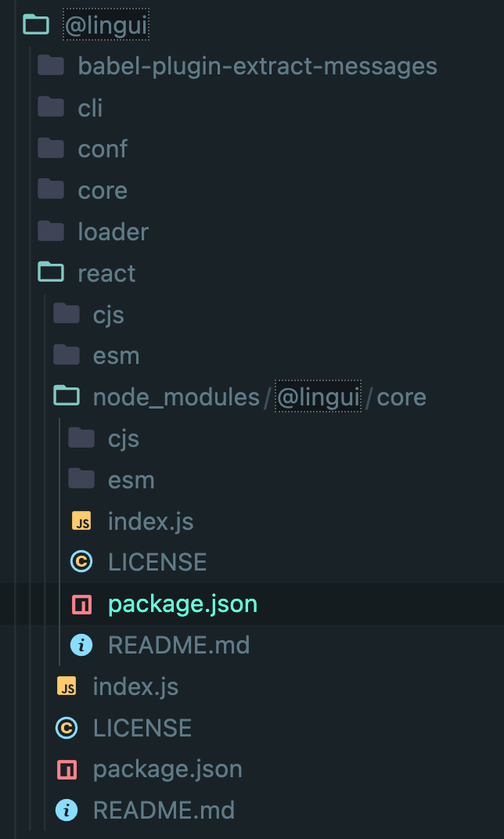Select the @lingui segment in node_modules path
The width and height of the screenshot is (504, 839).
tap(317, 396)
